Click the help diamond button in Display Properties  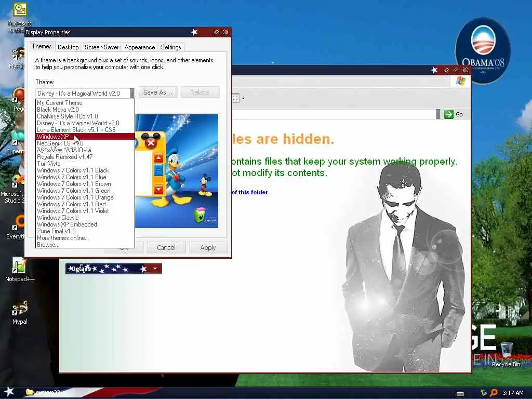point(216,32)
